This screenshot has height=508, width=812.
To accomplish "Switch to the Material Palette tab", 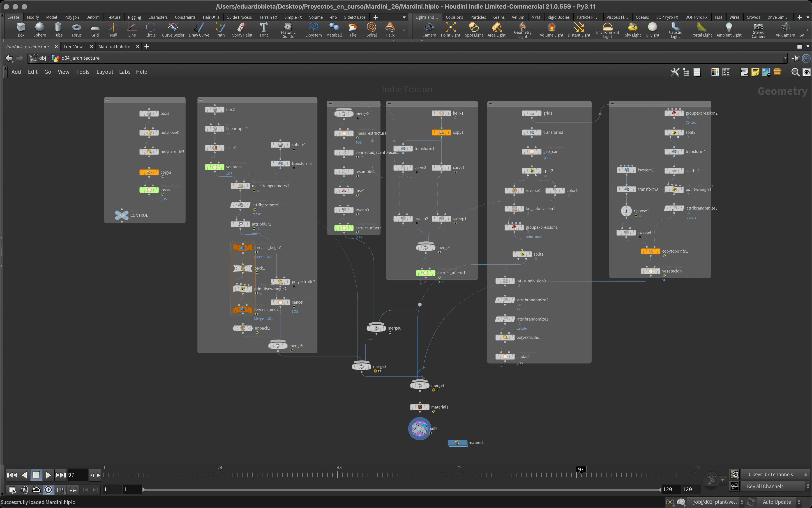I will pos(114,47).
